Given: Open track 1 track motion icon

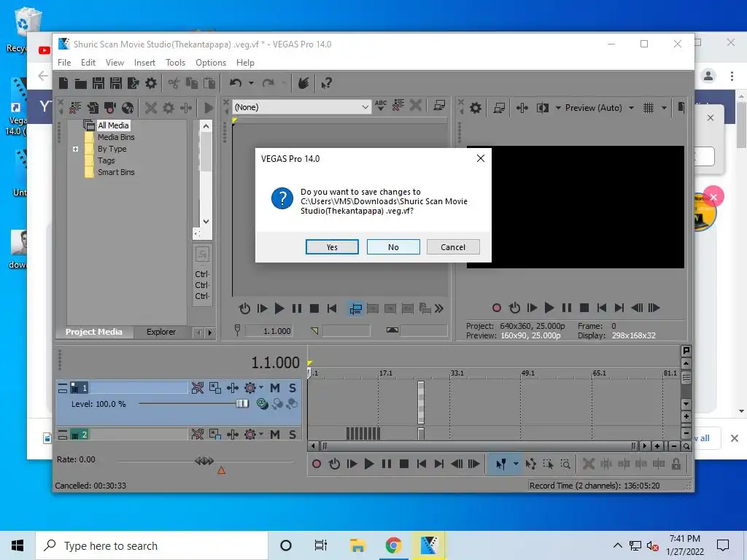Looking at the screenshot, I should (215, 388).
